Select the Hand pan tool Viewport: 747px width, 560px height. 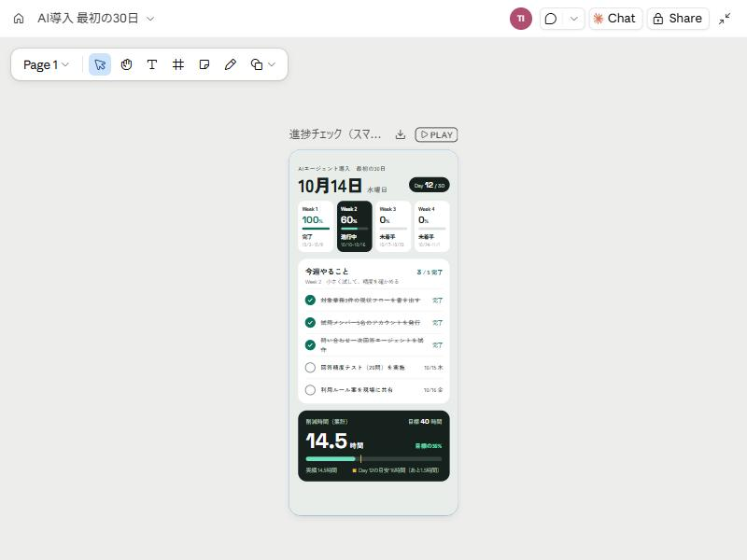coord(126,64)
